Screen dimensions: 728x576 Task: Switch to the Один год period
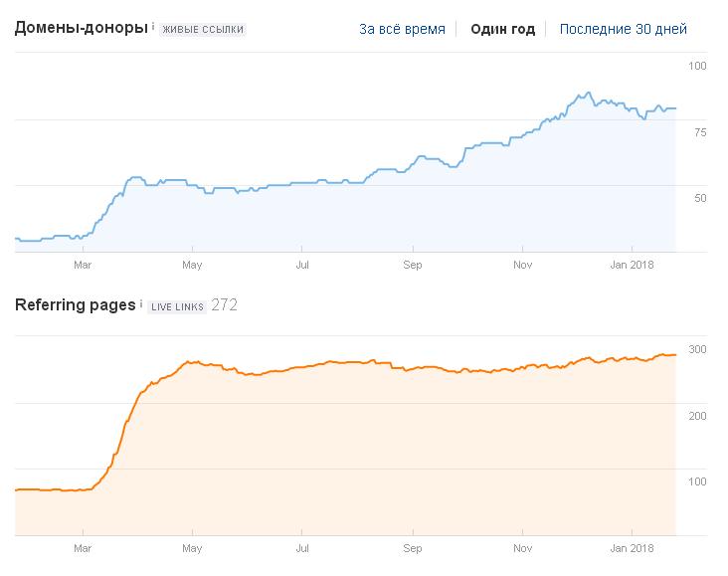tap(502, 29)
